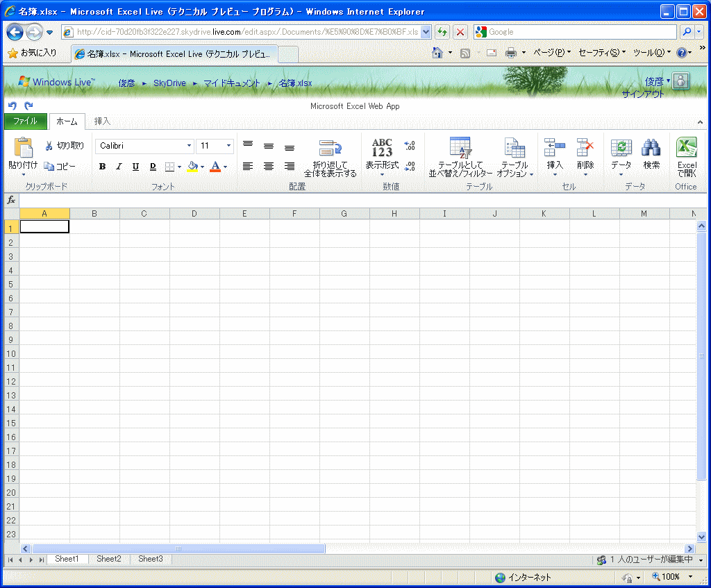
Task: Toggle bold formatting
Action: [x=103, y=167]
